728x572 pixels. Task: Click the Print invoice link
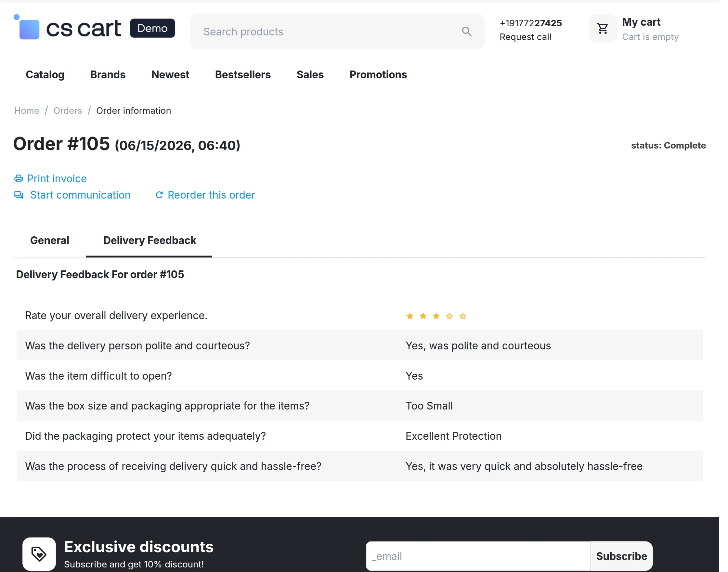(x=57, y=179)
